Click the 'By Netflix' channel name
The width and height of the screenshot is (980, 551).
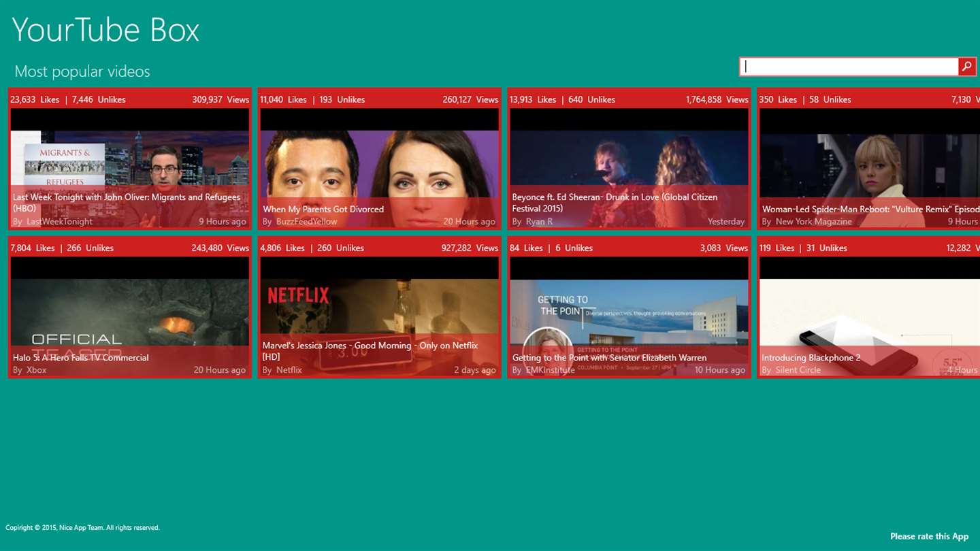point(282,370)
